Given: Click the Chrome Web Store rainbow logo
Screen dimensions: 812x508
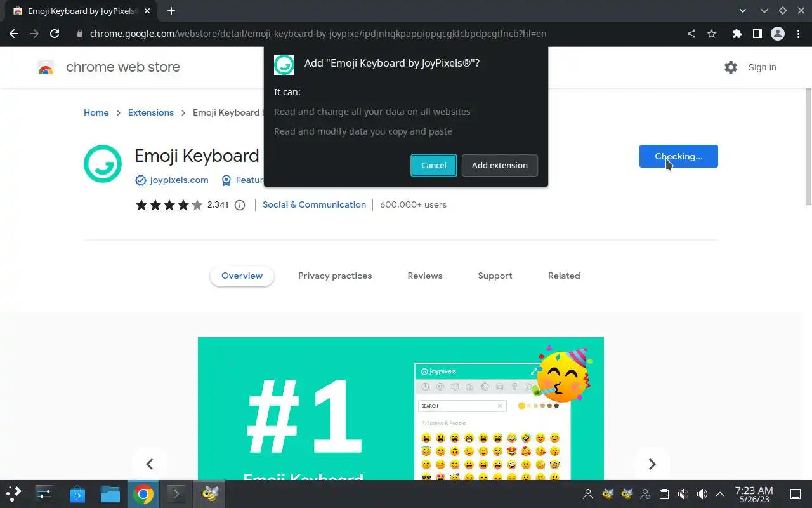Looking at the screenshot, I should 46,67.
